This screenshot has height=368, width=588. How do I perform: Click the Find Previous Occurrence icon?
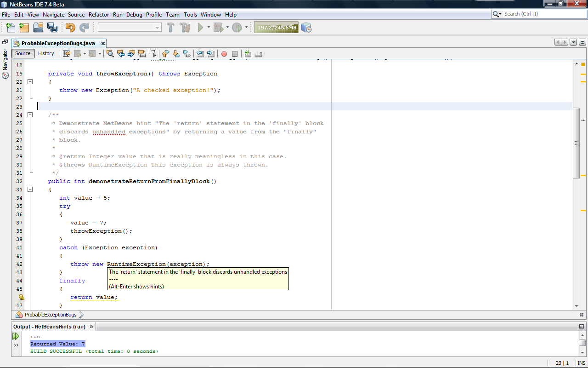pos(121,54)
